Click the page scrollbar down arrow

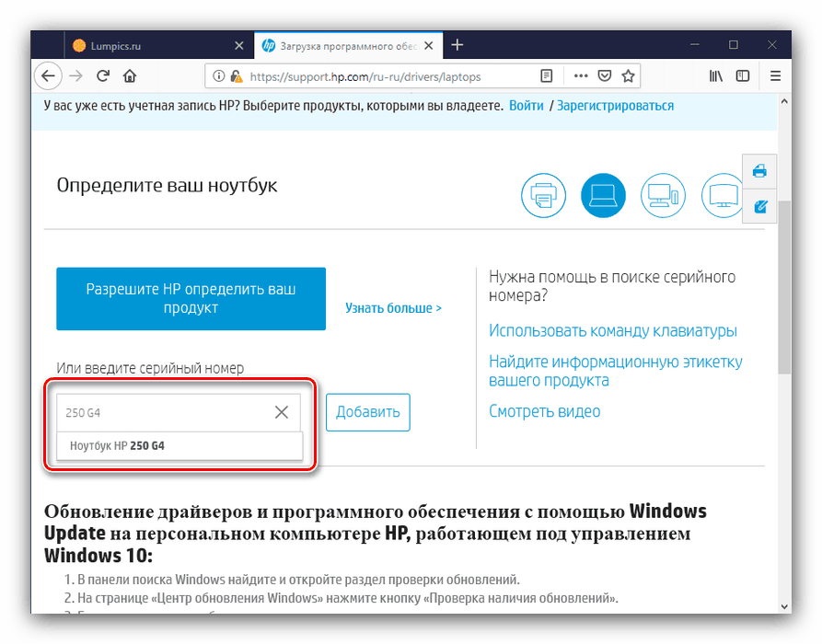tap(784, 607)
